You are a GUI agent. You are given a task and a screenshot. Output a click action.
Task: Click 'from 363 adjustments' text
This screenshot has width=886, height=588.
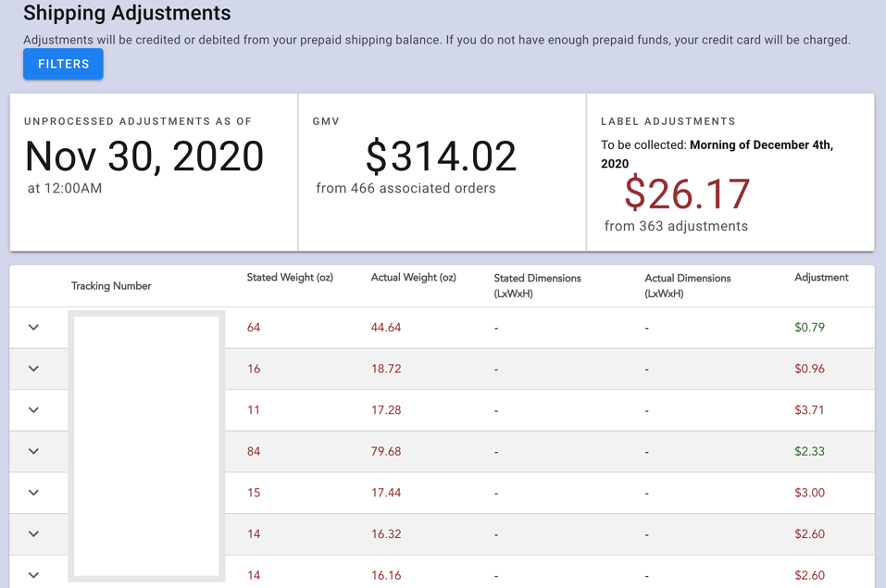[x=677, y=226]
